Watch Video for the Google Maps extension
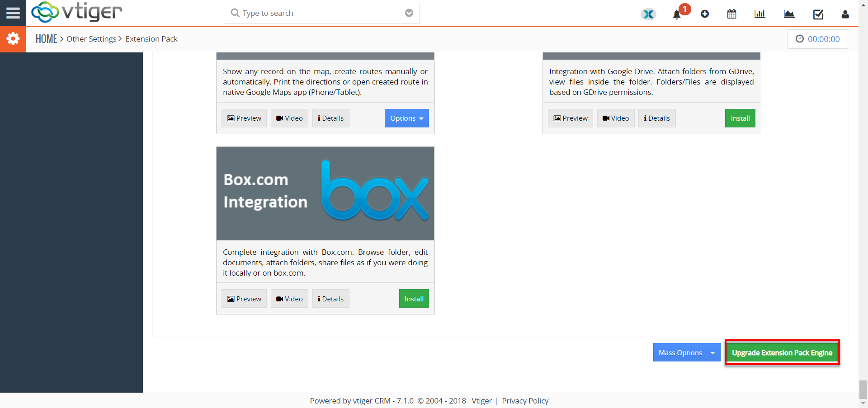 click(289, 118)
